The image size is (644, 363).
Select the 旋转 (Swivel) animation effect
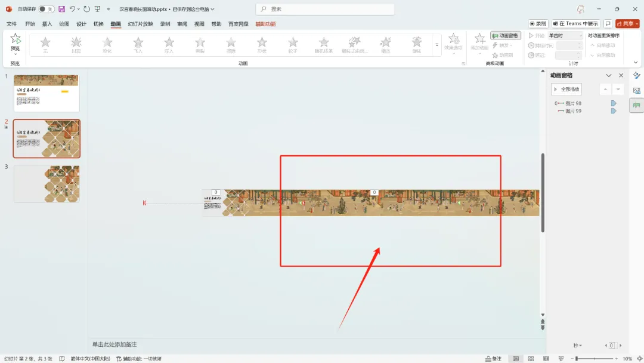pos(416,44)
